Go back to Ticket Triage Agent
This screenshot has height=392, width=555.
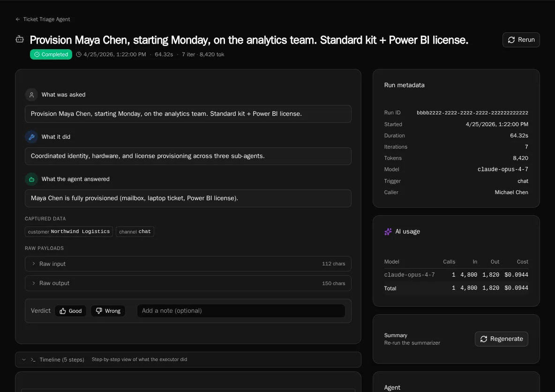(46, 19)
